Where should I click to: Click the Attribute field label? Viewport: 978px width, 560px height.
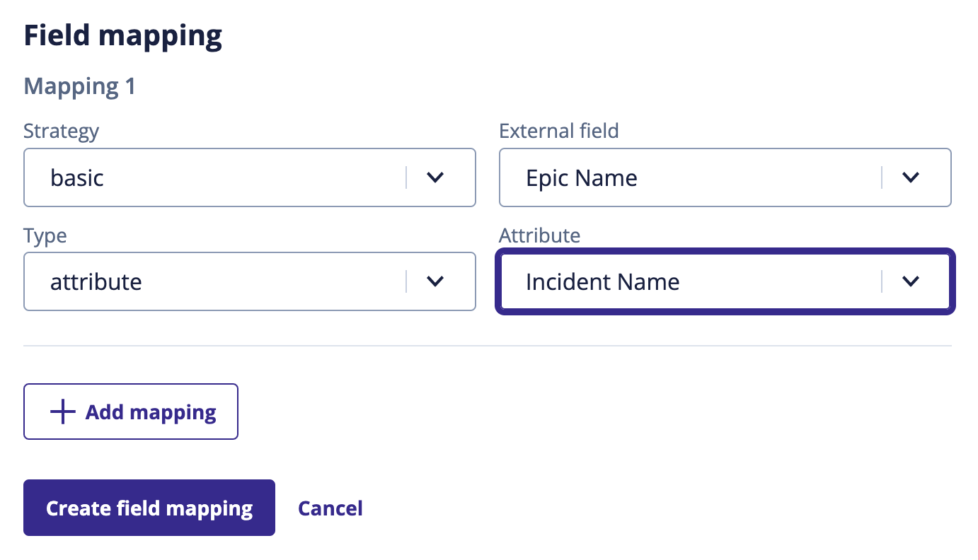(x=539, y=235)
